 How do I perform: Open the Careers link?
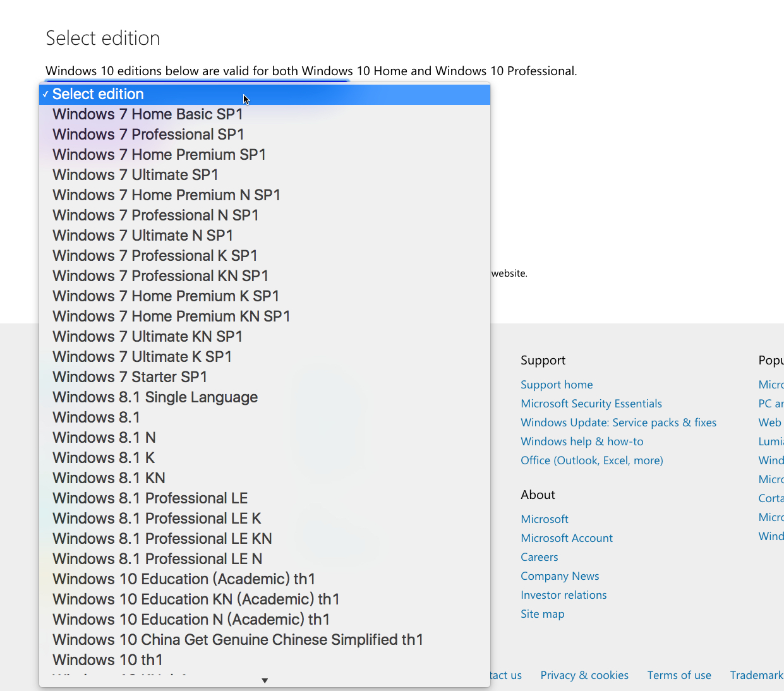coord(540,557)
